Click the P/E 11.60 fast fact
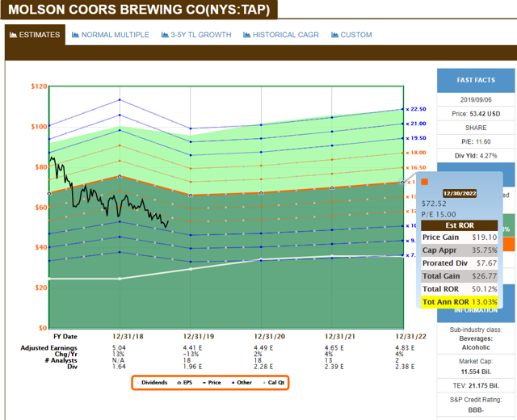Viewport: 517px width, 420px height. 476,142
